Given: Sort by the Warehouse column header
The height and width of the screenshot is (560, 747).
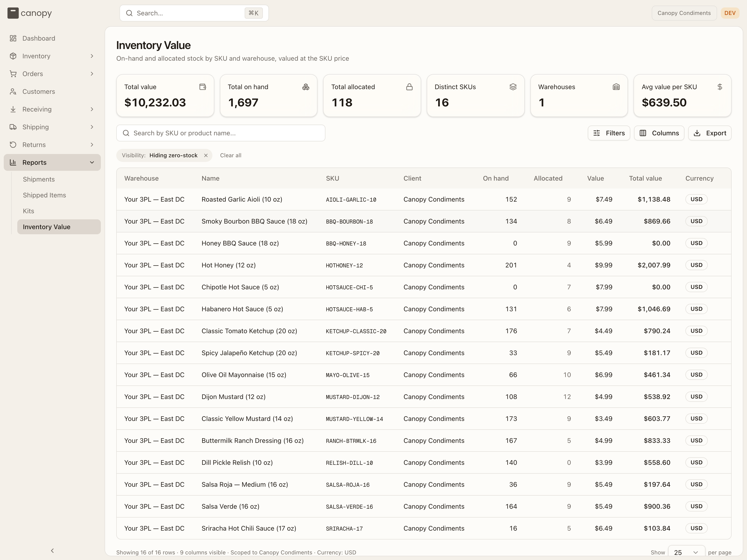Looking at the screenshot, I should [141, 178].
